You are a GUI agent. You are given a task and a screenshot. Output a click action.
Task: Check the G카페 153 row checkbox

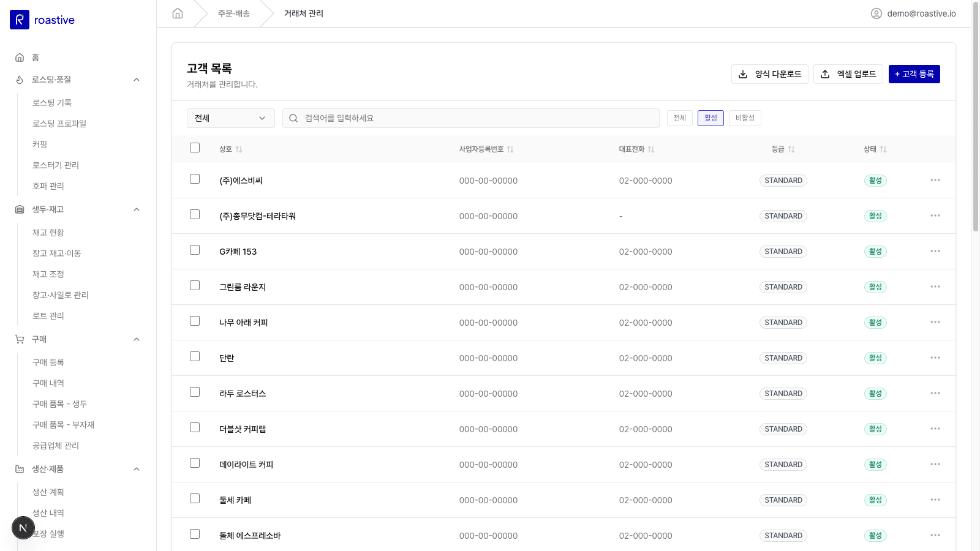[x=195, y=250]
